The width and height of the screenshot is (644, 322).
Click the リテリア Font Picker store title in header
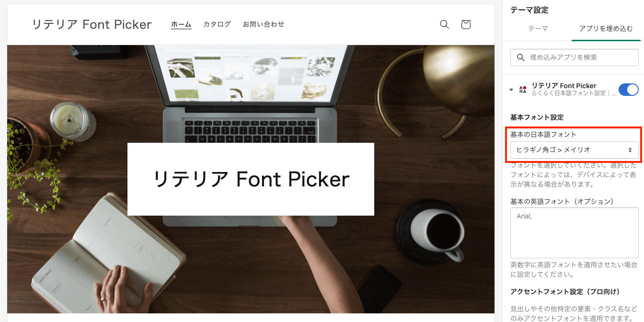(92, 24)
